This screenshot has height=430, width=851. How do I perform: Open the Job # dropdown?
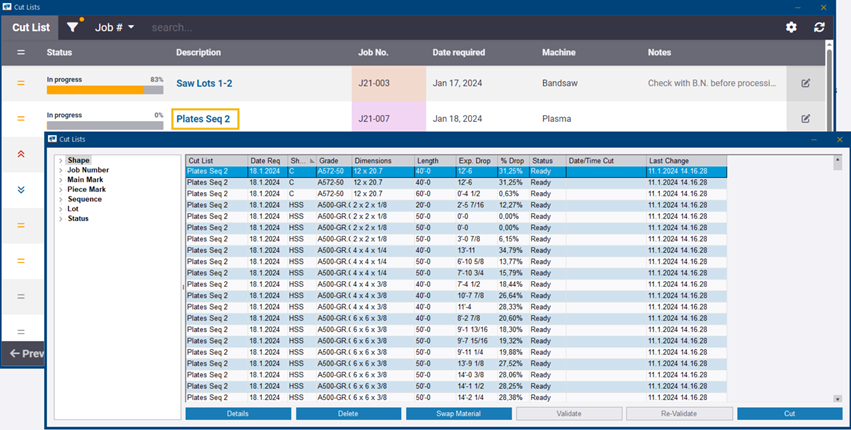coord(114,27)
